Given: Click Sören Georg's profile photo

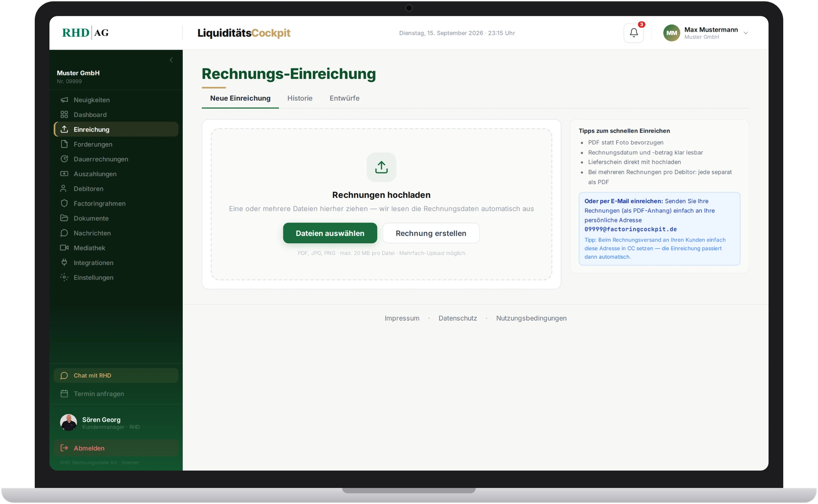Looking at the screenshot, I should (68, 423).
